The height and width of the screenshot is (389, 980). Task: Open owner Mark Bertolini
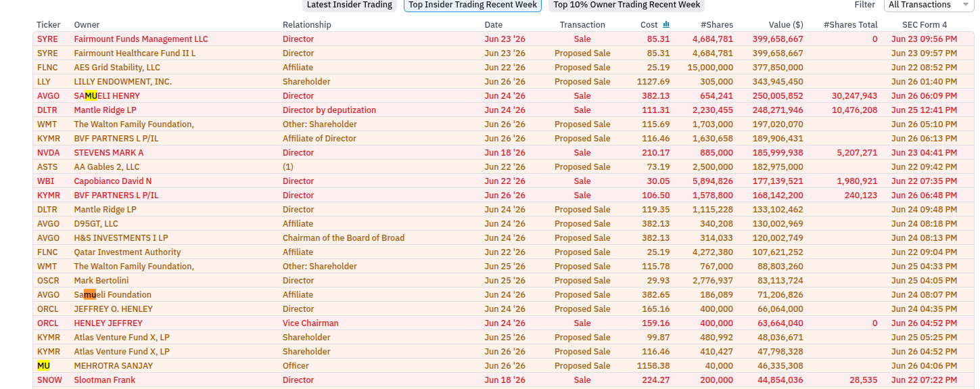(x=101, y=280)
